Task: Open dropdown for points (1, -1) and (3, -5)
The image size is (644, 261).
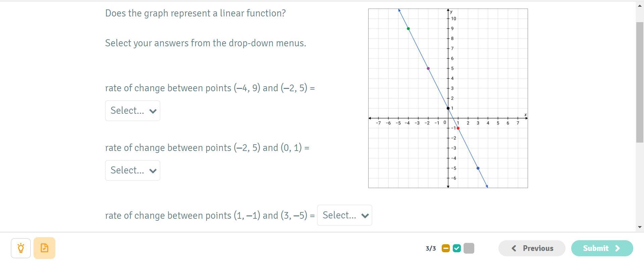Action: click(x=344, y=215)
